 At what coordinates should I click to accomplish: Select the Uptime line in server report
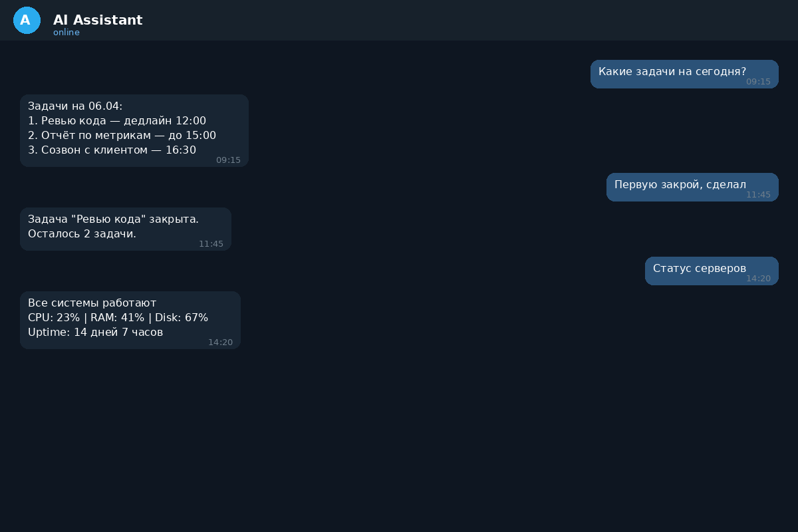pos(95,332)
